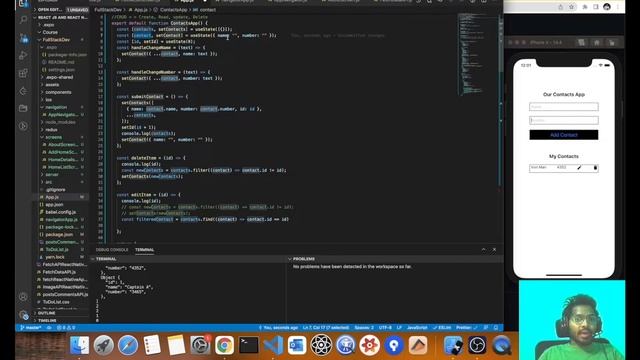Viewport: 640px width, 360px height.
Task: Click the ContactsApp breadcrumb segment
Action: [x=173, y=10]
